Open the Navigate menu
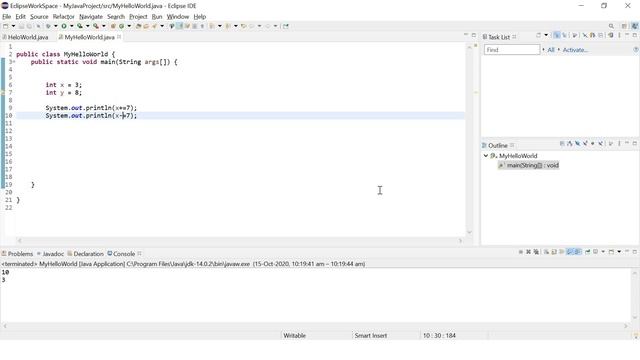 (x=91, y=17)
